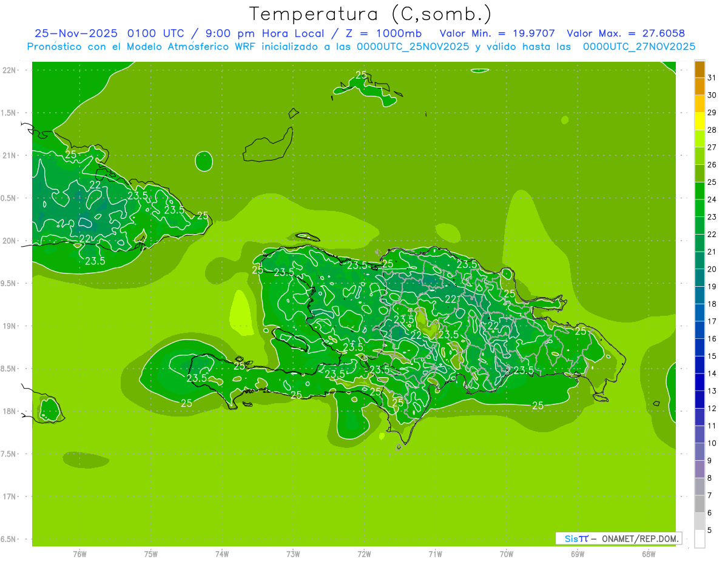
Task: Pick the white swatch below 5 in legend
Action: pos(699,539)
